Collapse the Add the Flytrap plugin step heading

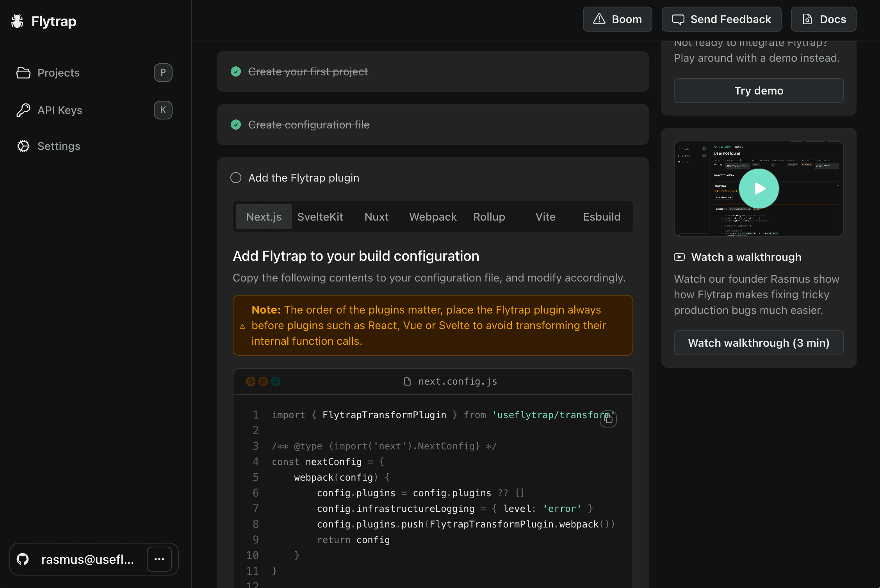(304, 178)
